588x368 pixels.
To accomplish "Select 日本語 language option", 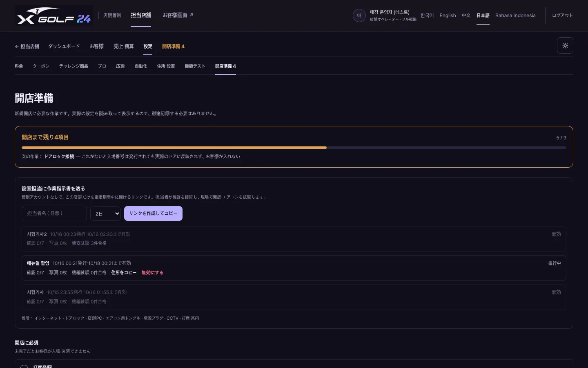I will (483, 16).
